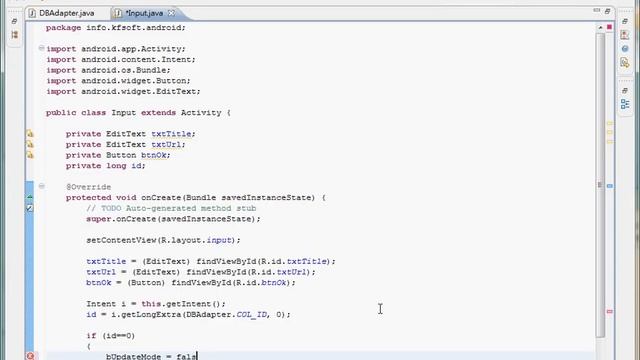
Task: Open the hierarchy view icon in left trim
Action: coord(15,35)
